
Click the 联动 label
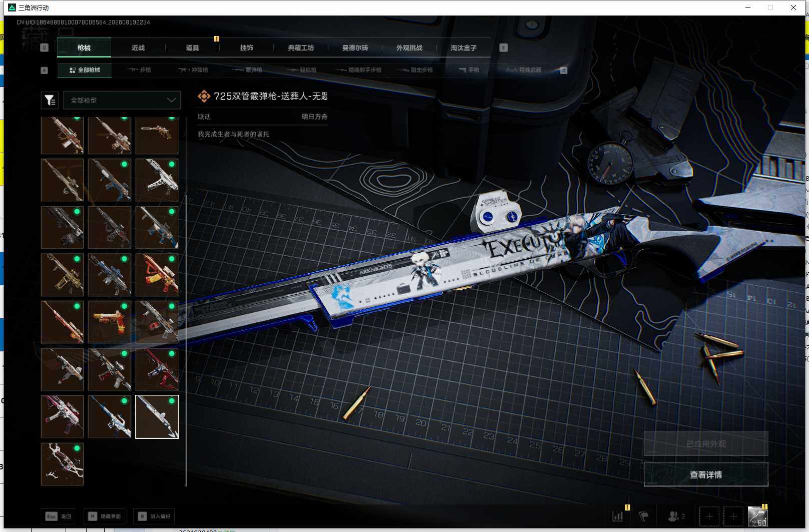click(204, 117)
